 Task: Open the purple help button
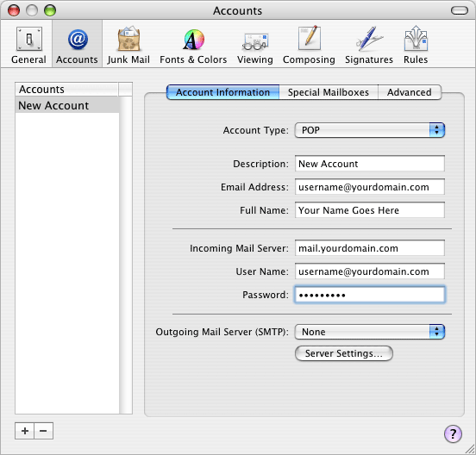[453, 433]
